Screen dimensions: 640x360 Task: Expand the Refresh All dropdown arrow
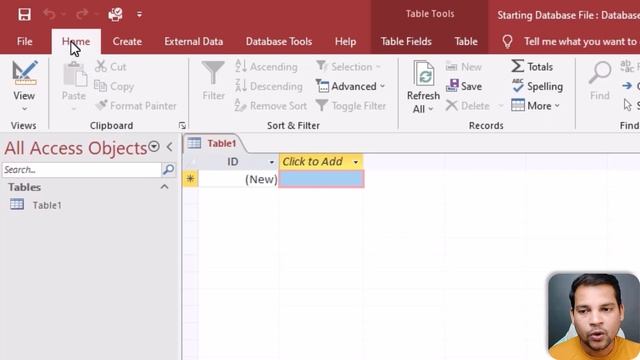431,109
